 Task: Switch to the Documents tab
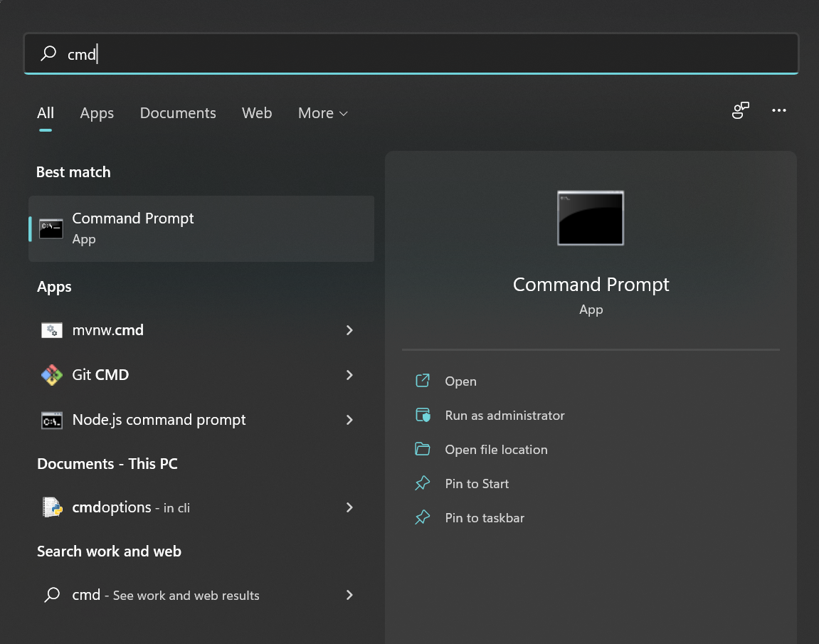click(178, 113)
